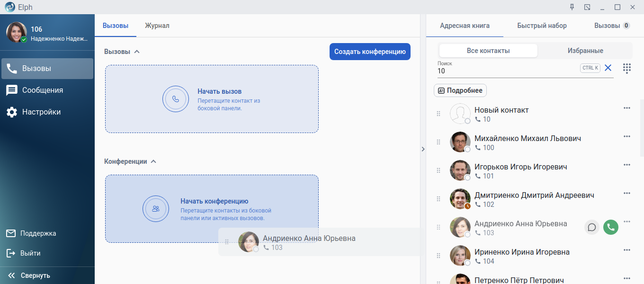Click the Начать конференцию people icon
This screenshot has height=284, width=644.
pyautogui.click(x=156, y=209)
